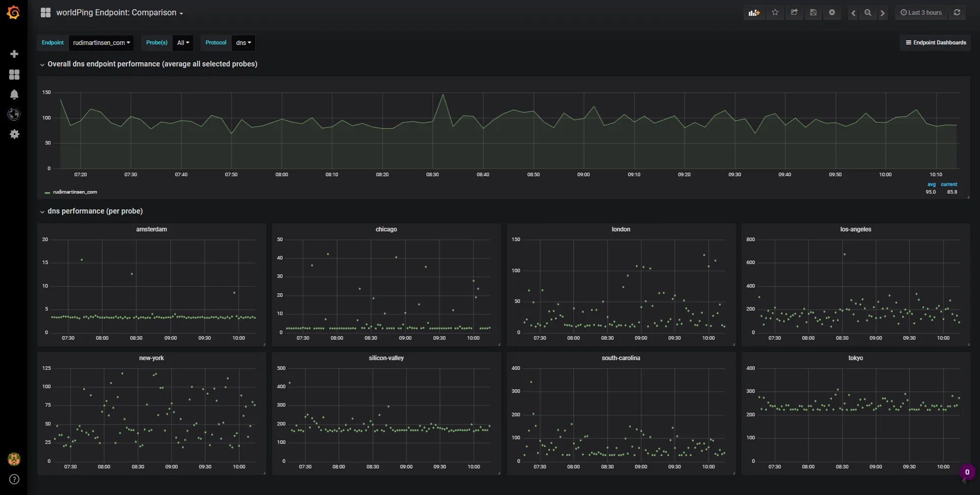The image size is (980, 495).
Task: Open the Grafana home logo
Action: tap(14, 12)
